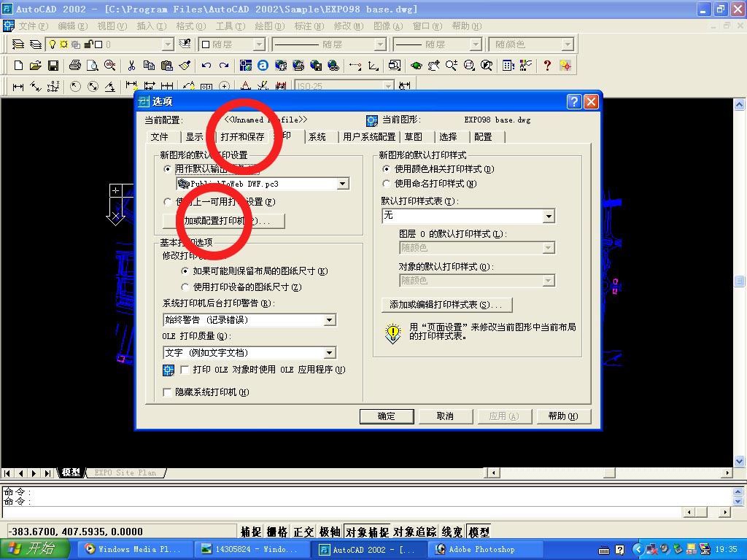Click Windows Media Player taskbar item
The image size is (747, 560).
click(x=134, y=550)
